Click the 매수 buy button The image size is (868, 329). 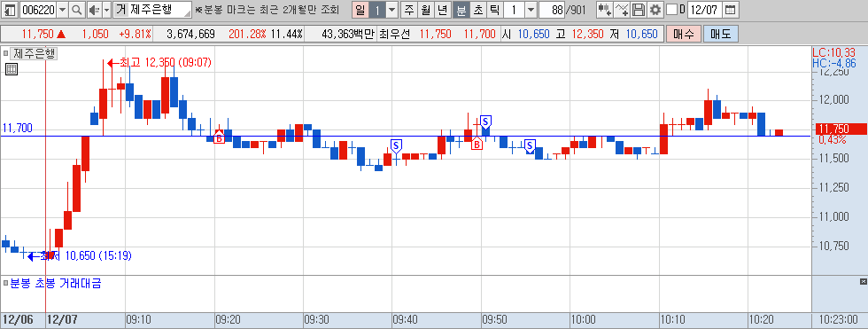tap(684, 34)
